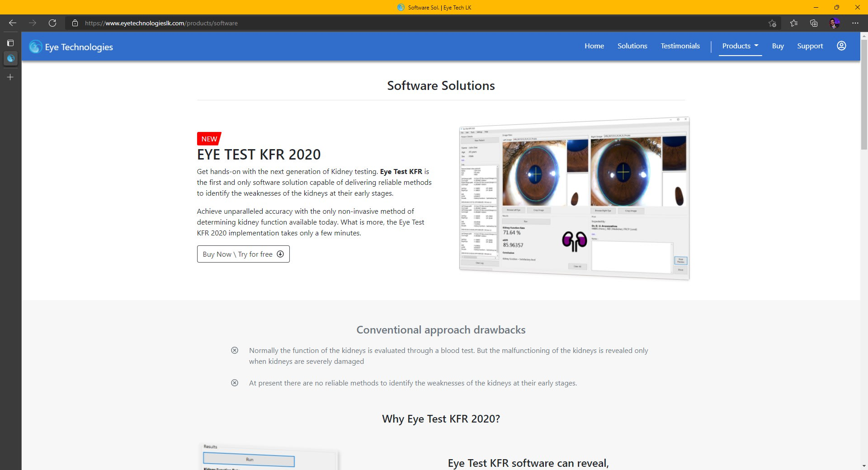Open the Testimonials nav item
The width and height of the screenshot is (868, 470).
click(680, 46)
